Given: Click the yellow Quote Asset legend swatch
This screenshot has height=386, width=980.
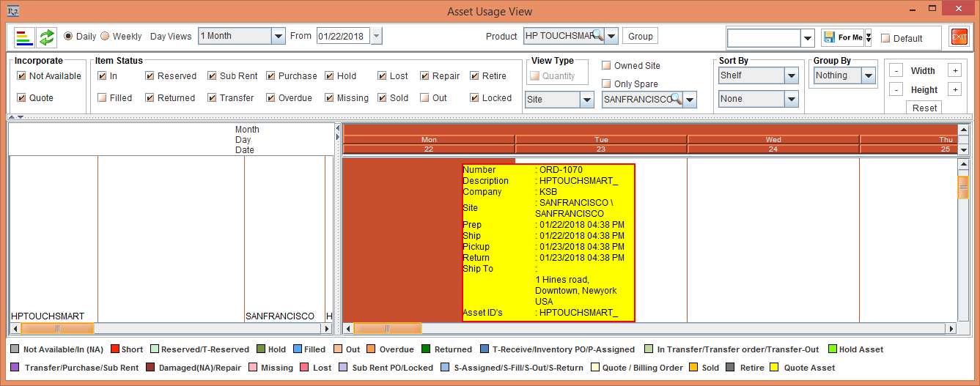Looking at the screenshot, I should pos(775,368).
